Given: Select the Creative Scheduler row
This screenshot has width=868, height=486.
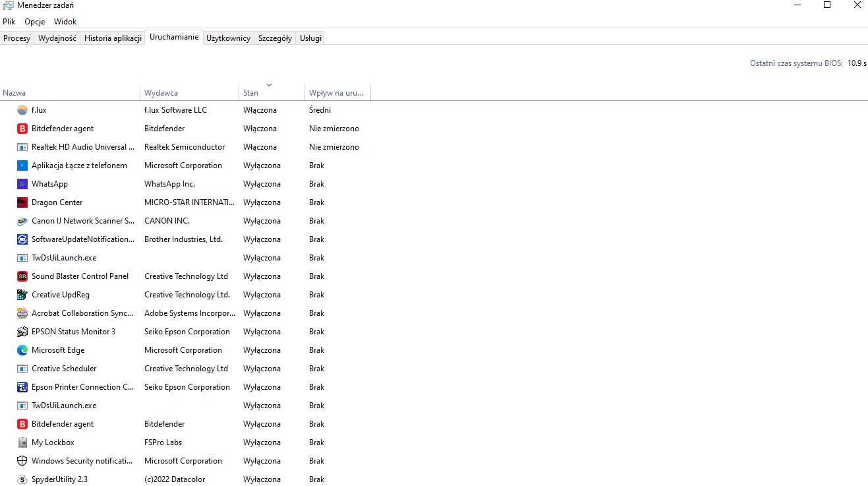Looking at the screenshot, I should point(64,369).
